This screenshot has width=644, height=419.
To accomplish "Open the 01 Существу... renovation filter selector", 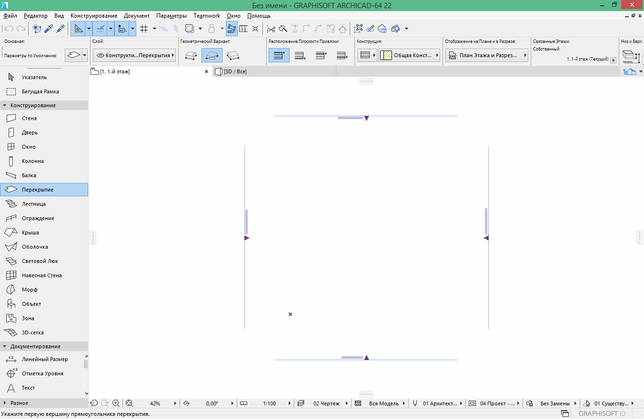I will click(x=611, y=403).
